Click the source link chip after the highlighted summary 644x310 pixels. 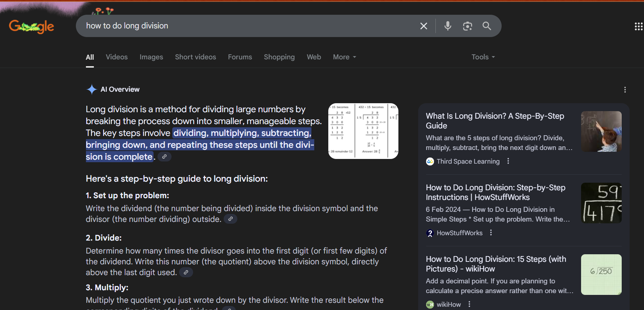point(164,157)
